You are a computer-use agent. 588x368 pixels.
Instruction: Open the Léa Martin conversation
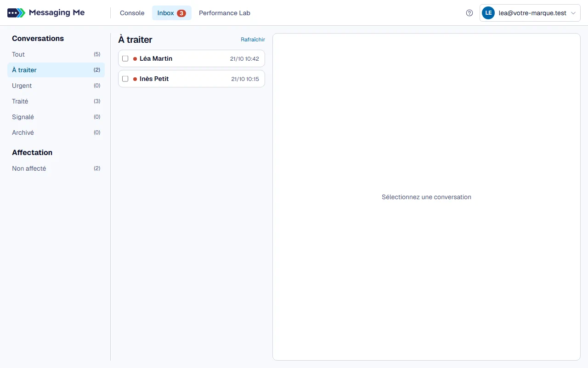[192, 58]
